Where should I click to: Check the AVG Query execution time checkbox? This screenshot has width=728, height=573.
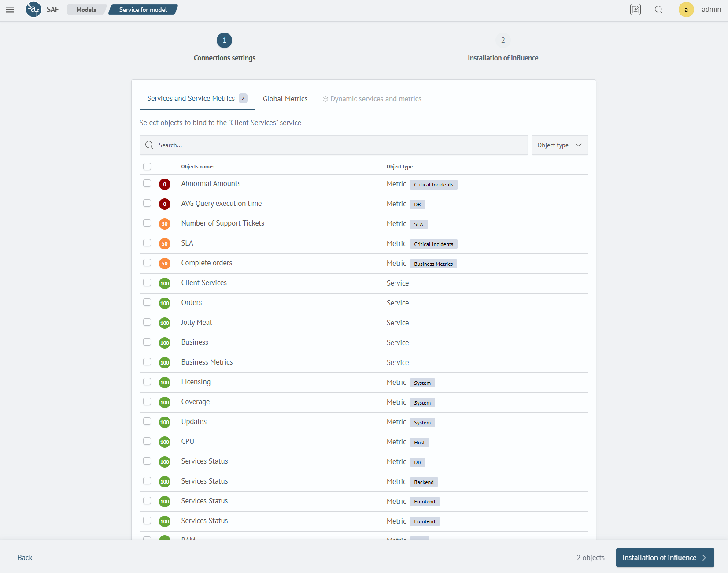[147, 203]
